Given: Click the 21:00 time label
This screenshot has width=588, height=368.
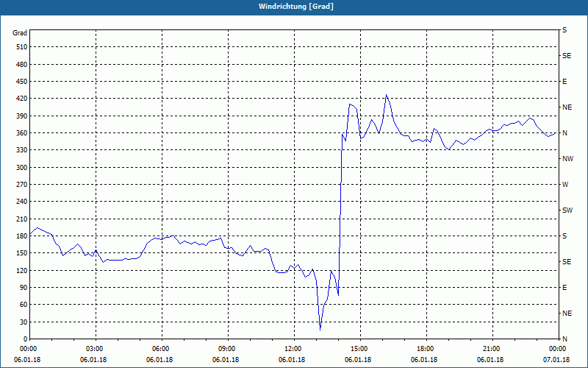Looking at the screenshot, I should (x=492, y=349).
